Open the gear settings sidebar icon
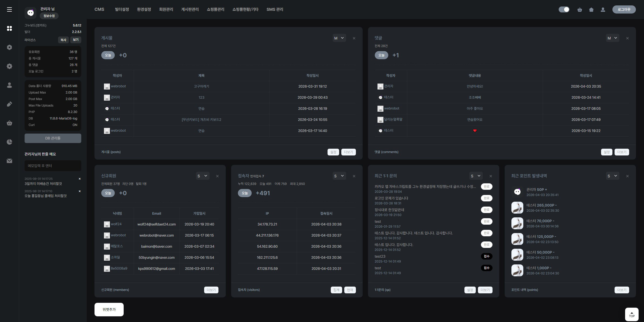 tap(9, 66)
